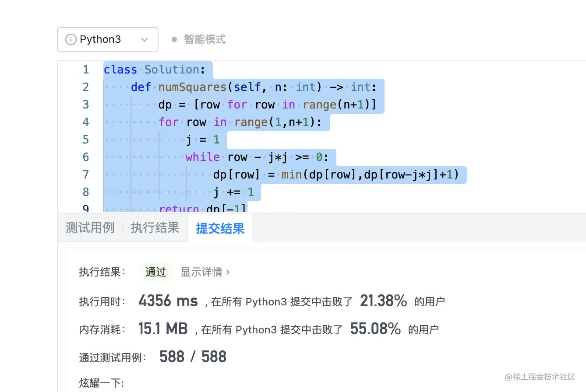Viewport: 586px width, 392px height.
Task: Click the 通过测试用例 label
Action: click(113, 357)
